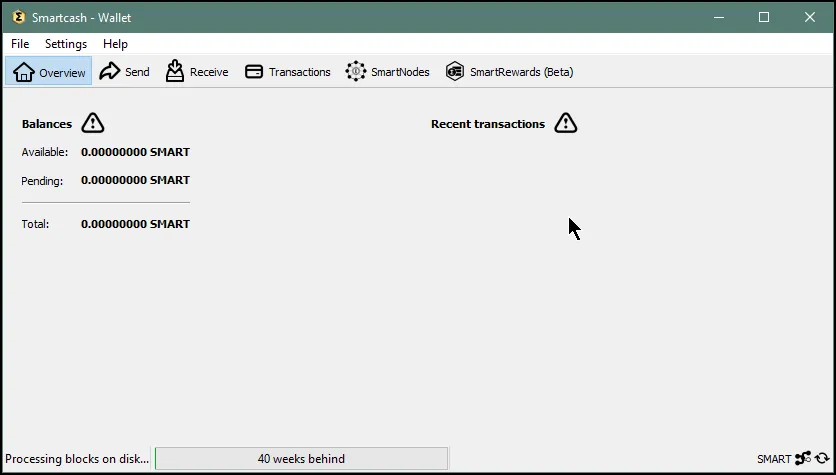
Task: Open the Settings menu
Action: coord(66,44)
